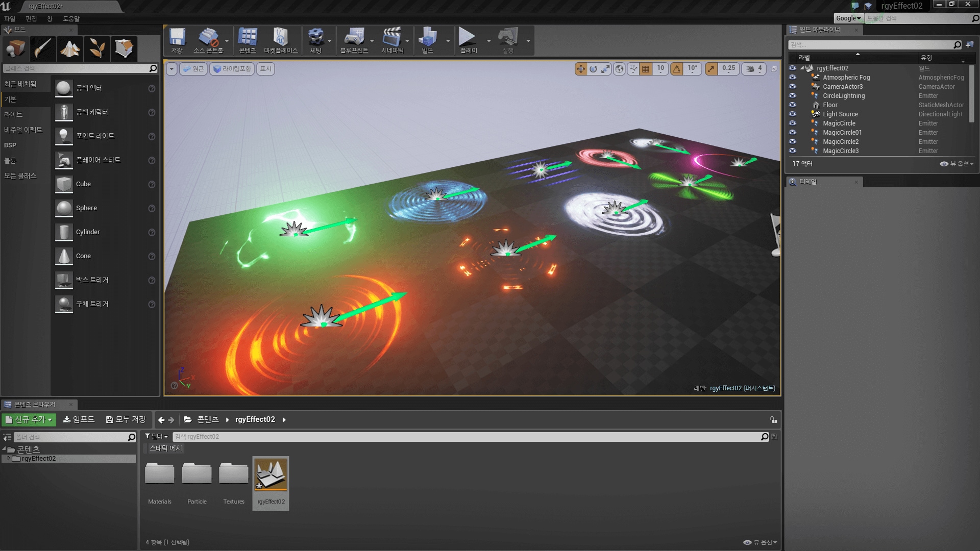Select Place mode icon in Modes panel
Viewport: 980px width, 551px height.
click(x=16, y=49)
